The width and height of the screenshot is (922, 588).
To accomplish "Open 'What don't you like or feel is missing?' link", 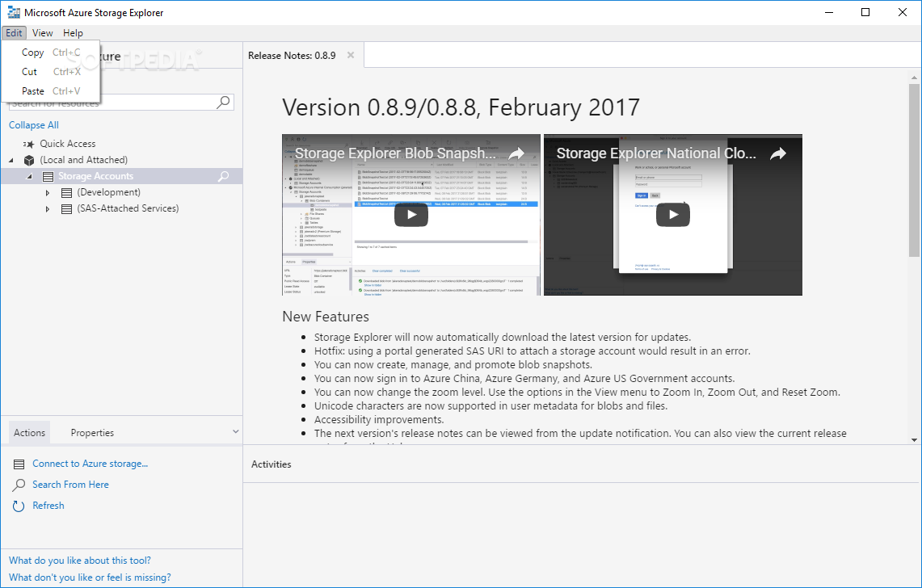I will point(90,577).
